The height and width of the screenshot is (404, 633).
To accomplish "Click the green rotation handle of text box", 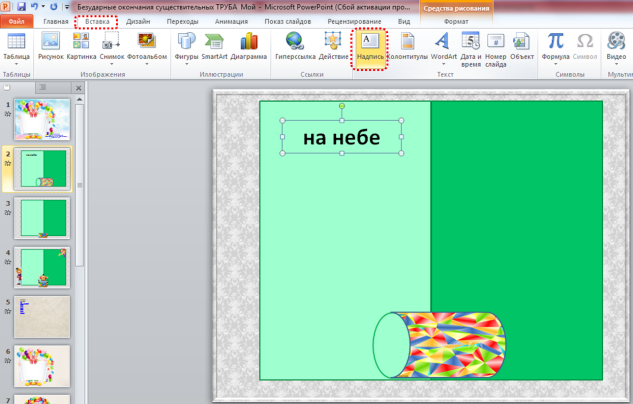I will 342,106.
